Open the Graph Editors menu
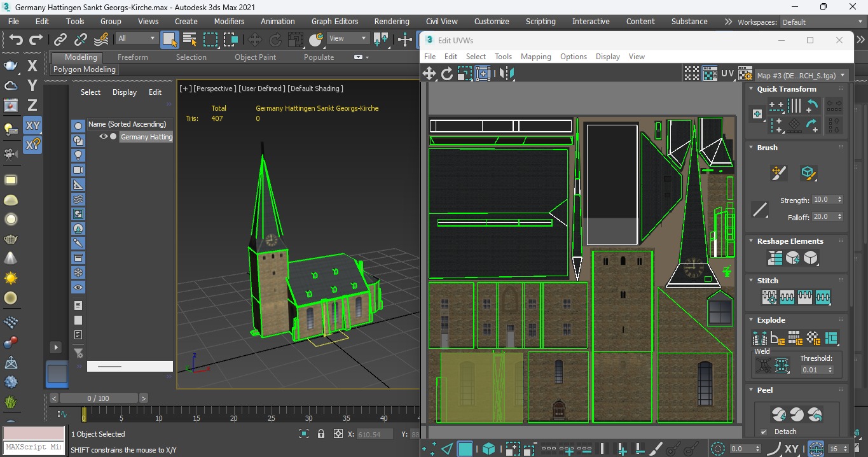 pyautogui.click(x=334, y=21)
